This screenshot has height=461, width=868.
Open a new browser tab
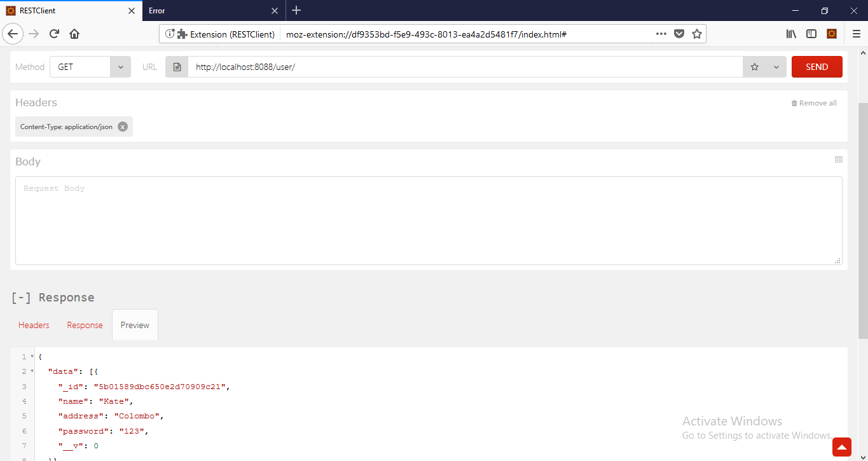click(x=296, y=10)
